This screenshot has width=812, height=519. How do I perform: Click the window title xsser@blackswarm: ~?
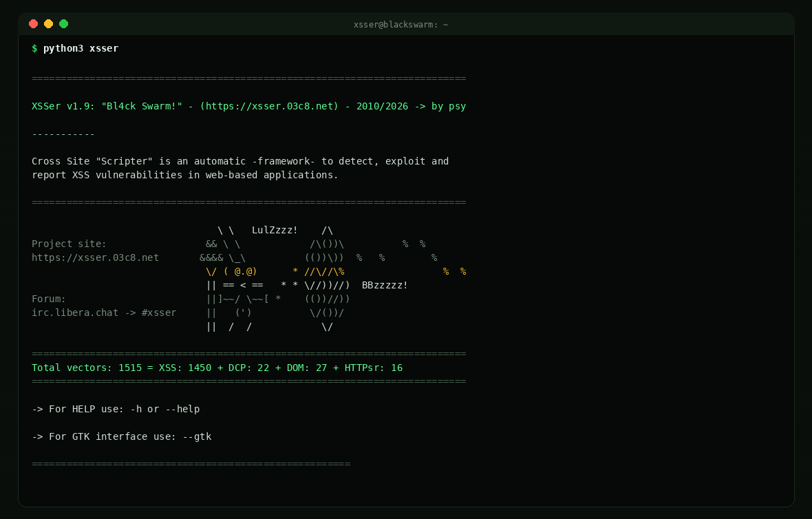(x=400, y=24)
